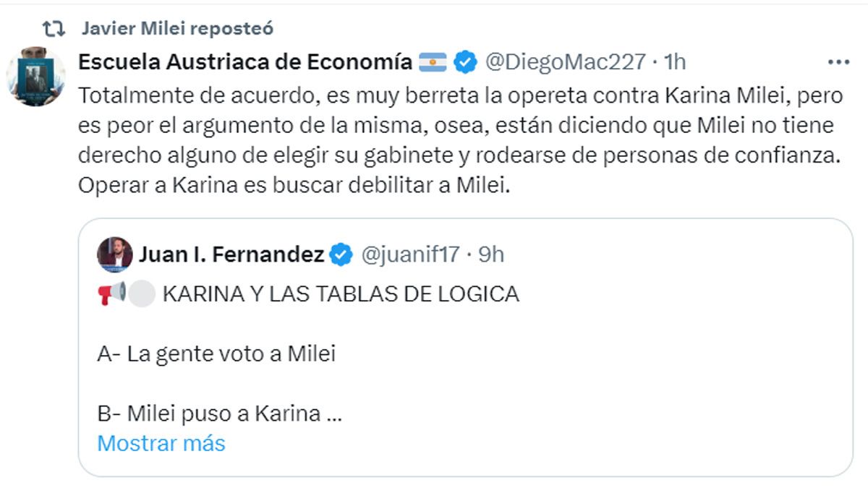Click the 1h timestamp
Viewport: 868px width, 488px height.
pos(674,62)
